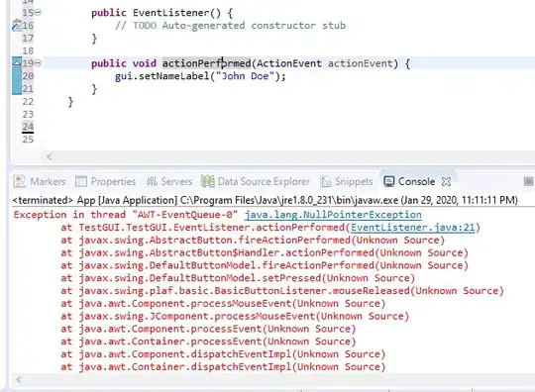Click the AbstractButton$Handler.actionPerformed stack line
This screenshot has height=392, width=535.
coord(265,252)
